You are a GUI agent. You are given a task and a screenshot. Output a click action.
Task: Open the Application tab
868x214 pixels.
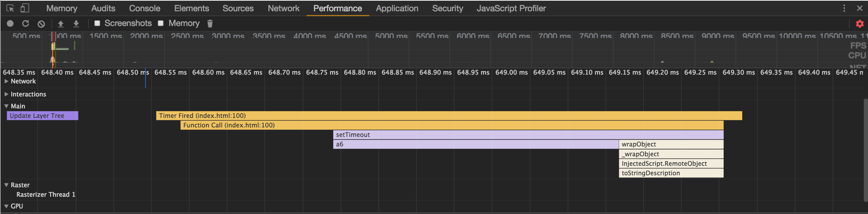tap(397, 8)
